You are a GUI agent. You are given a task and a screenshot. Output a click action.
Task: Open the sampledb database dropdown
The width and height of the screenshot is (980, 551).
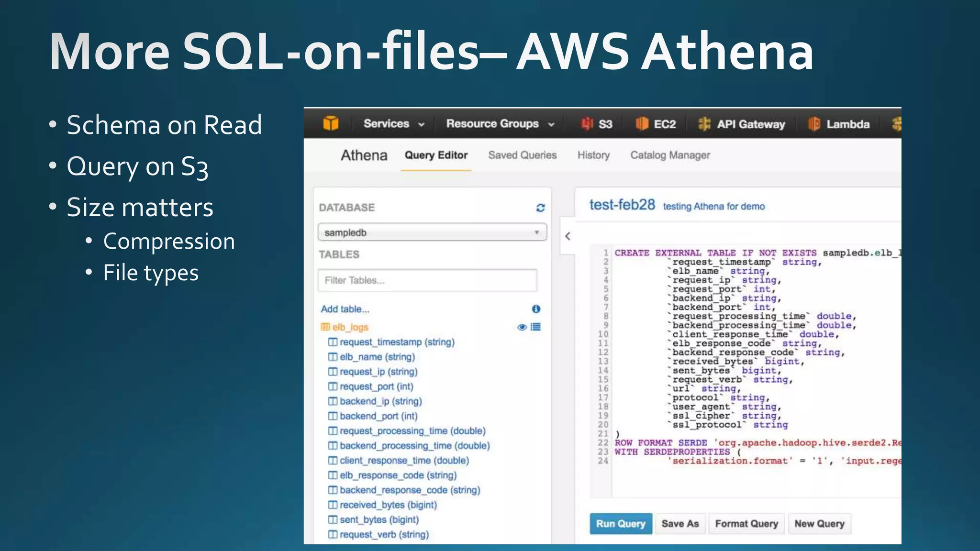coord(432,232)
